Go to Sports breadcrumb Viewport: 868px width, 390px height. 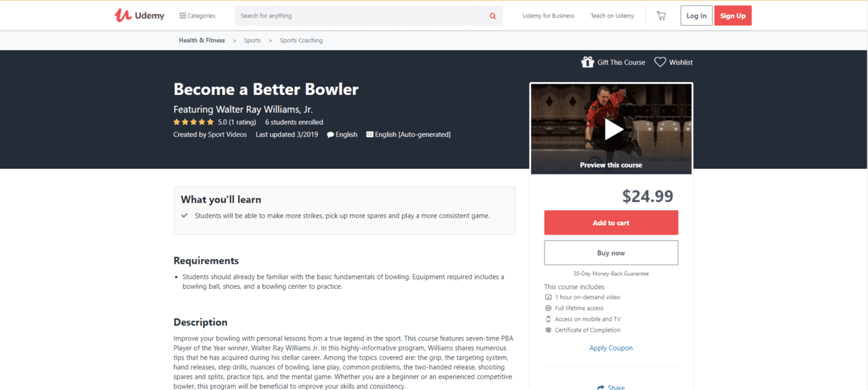252,40
